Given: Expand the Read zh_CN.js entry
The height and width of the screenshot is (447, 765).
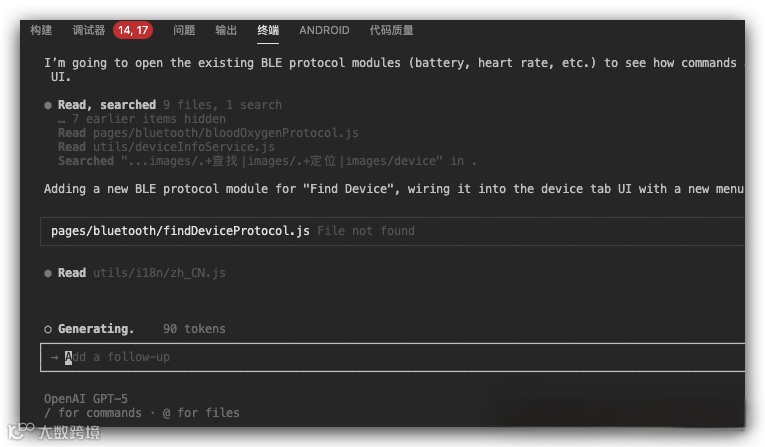Looking at the screenshot, I should point(158,273).
